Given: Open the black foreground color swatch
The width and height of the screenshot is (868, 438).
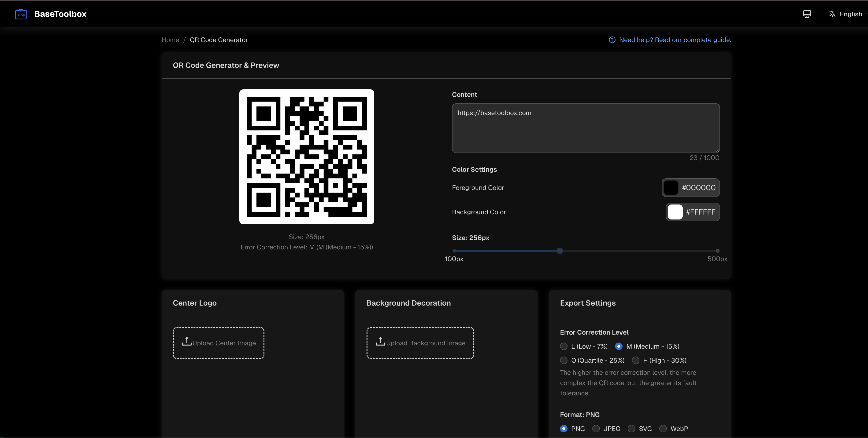Looking at the screenshot, I should pyautogui.click(x=671, y=188).
